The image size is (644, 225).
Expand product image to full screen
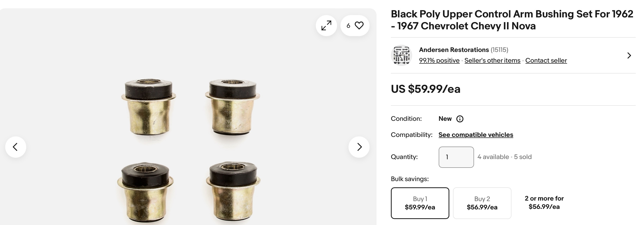tap(326, 25)
